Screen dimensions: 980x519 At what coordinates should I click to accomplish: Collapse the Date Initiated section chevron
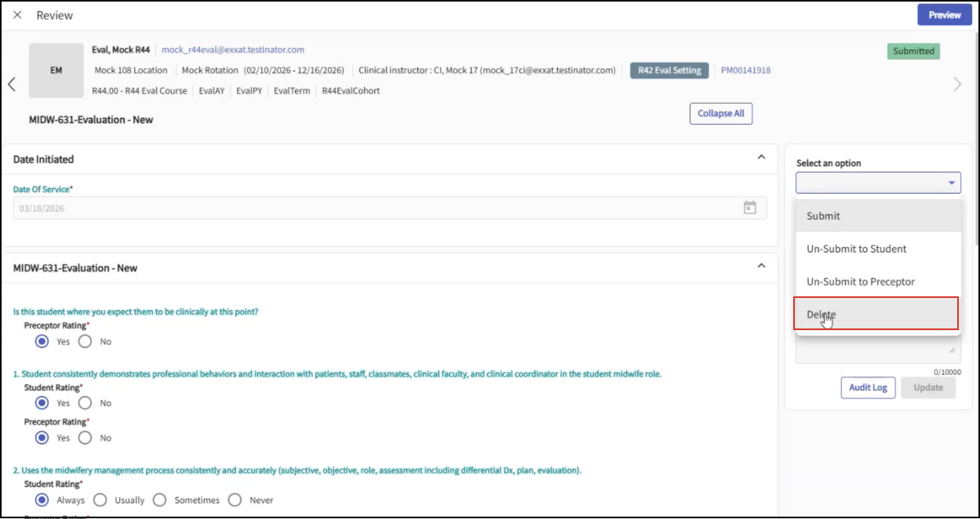point(761,158)
